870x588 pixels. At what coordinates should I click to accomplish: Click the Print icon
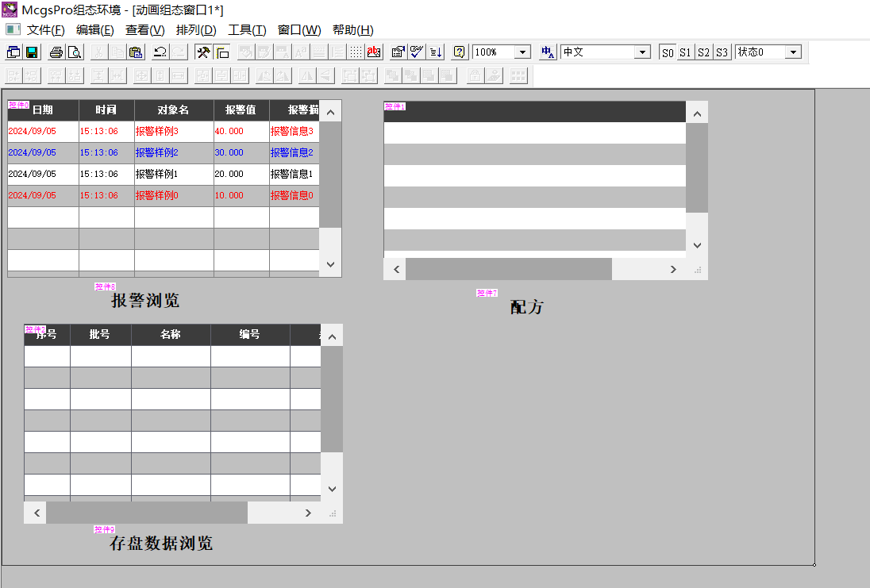(56, 52)
